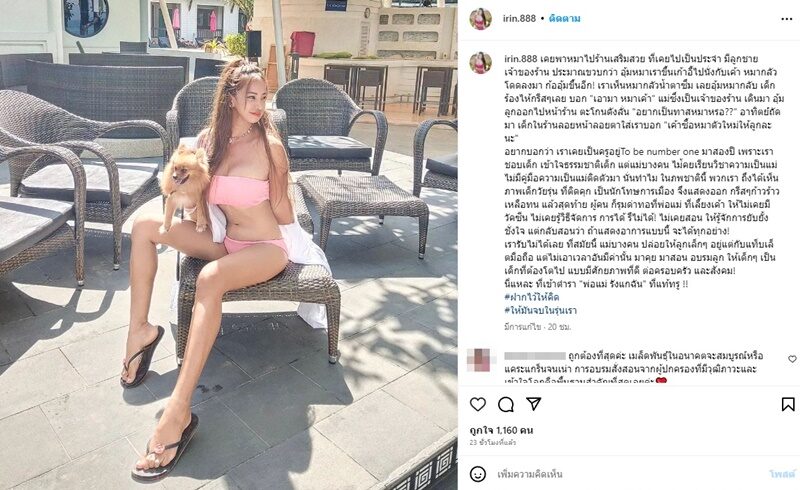Viewport: 800px width, 490px height.
Task: Open irin.888 profile avatar in header
Action: click(x=480, y=19)
